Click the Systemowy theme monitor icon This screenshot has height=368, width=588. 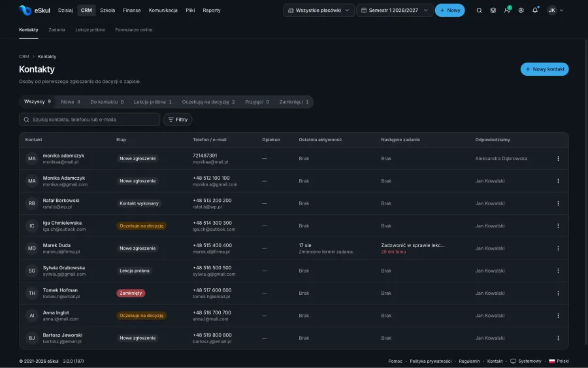point(513,361)
